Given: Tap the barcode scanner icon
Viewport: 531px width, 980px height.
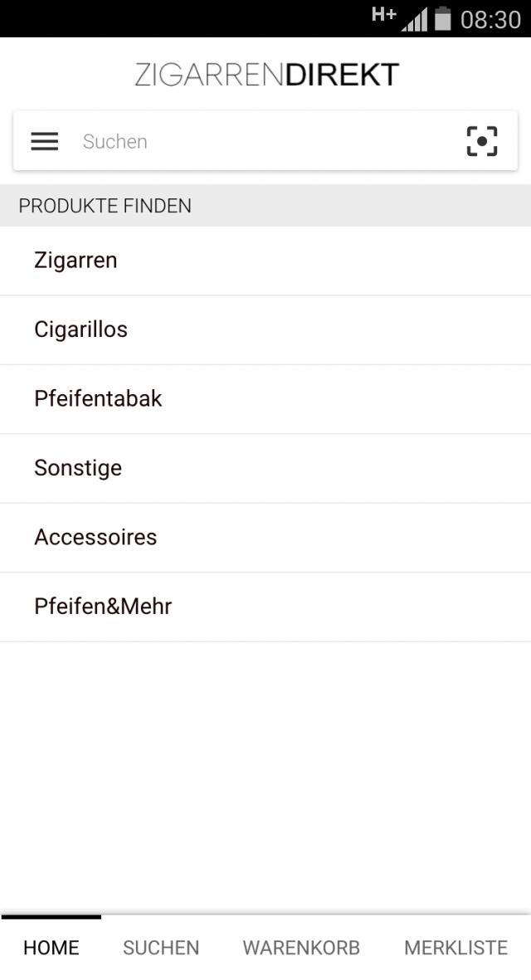Looking at the screenshot, I should (x=482, y=141).
